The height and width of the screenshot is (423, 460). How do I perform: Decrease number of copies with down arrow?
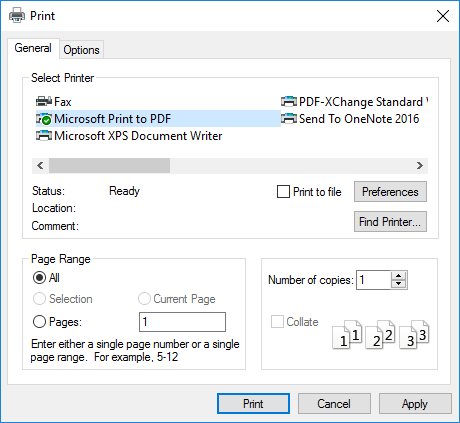point(399,284)
